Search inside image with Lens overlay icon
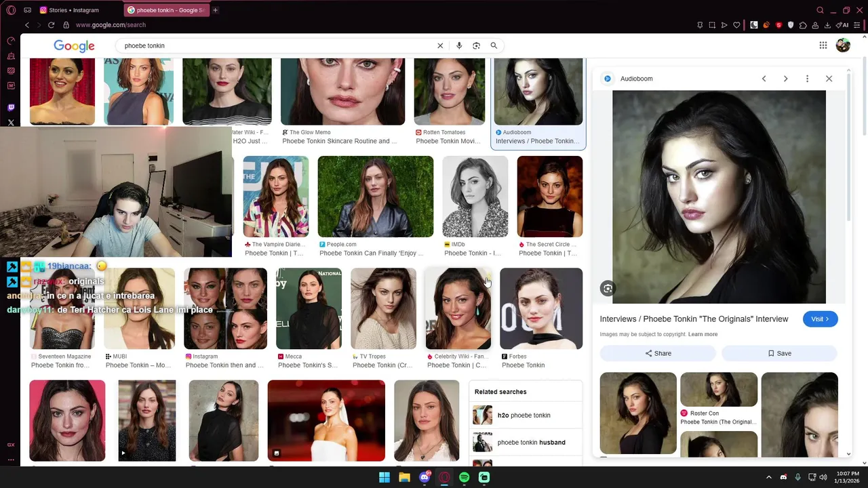The width and height of the screenshot is (868, 488). (608, 289)
